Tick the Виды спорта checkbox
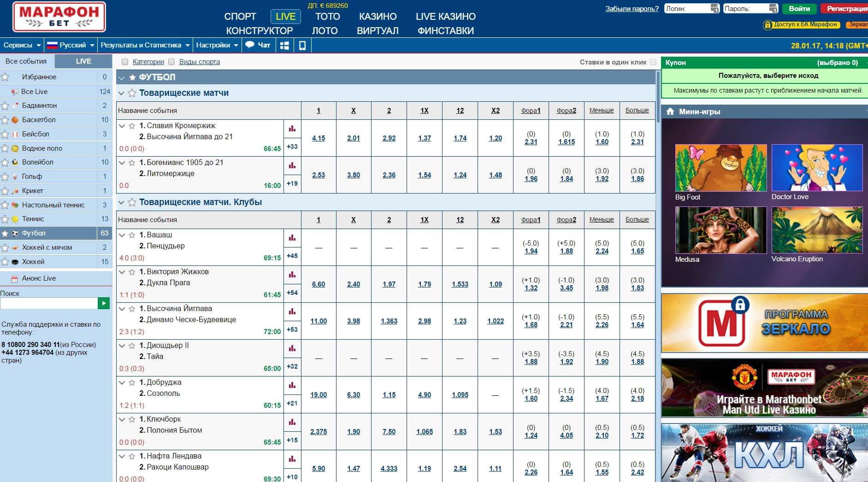Screen dimensions: 868x482 (171, 62)
